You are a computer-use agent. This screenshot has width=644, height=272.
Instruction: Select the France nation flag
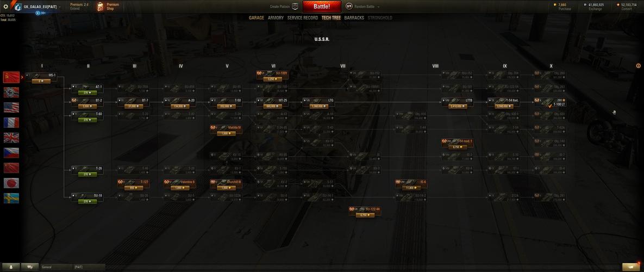[x=11, y=122]
